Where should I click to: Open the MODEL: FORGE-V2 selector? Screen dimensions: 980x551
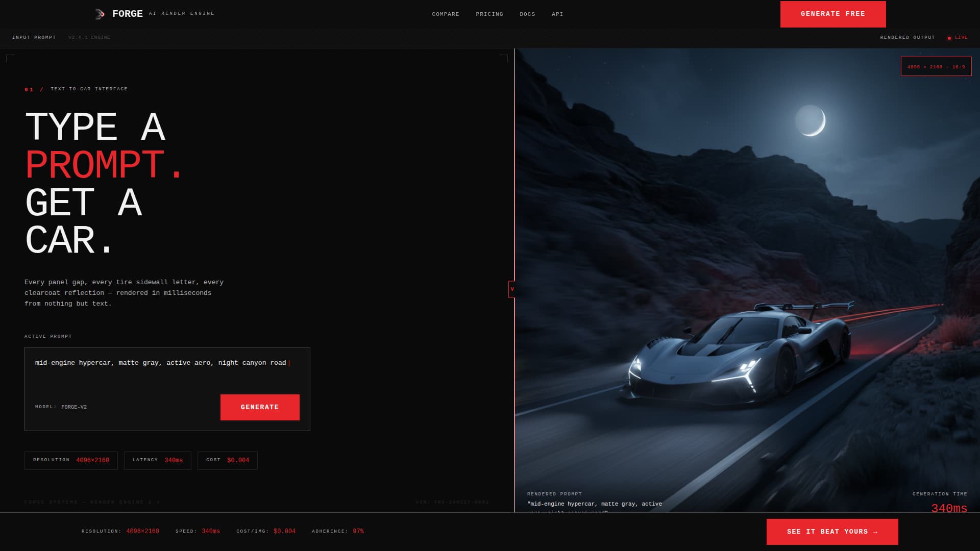[61, 407]
